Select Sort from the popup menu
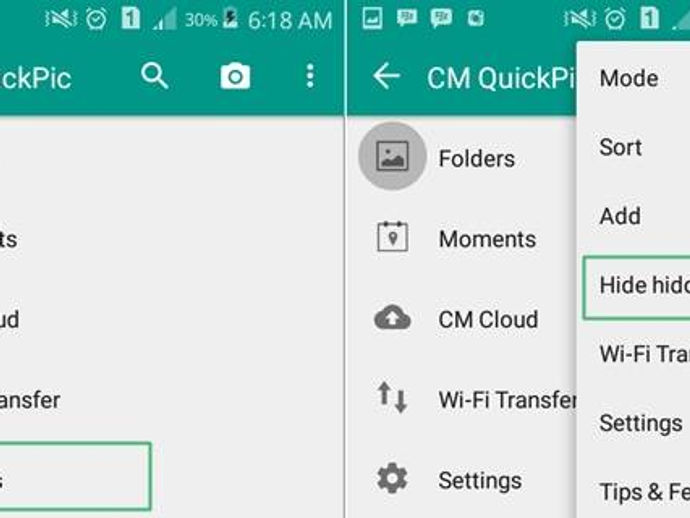The height and width of the screenshot is (518, 690). point(620,147)
